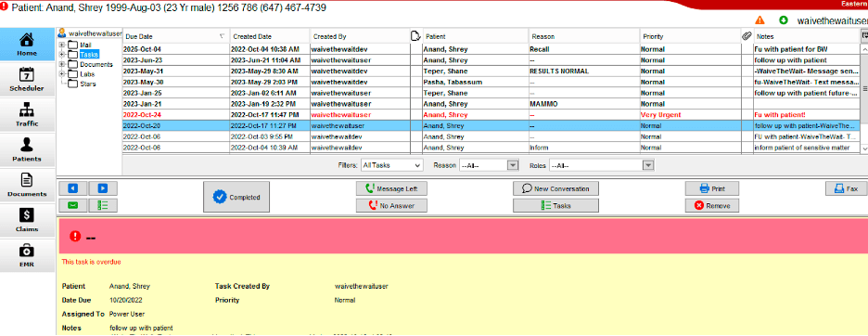This screenshot has height=336, width=868.
Task: Start a New Conversation
Action: pos(555,188)
